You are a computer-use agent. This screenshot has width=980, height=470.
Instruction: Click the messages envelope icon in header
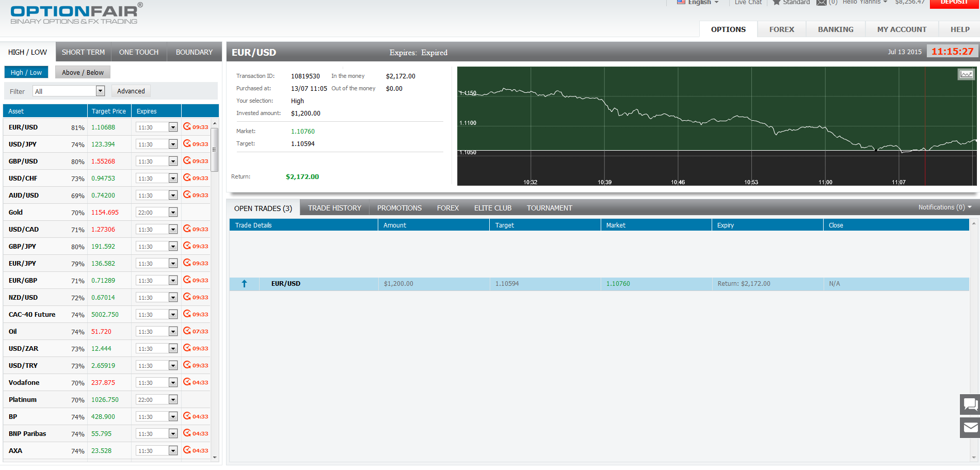pos(821,3)
